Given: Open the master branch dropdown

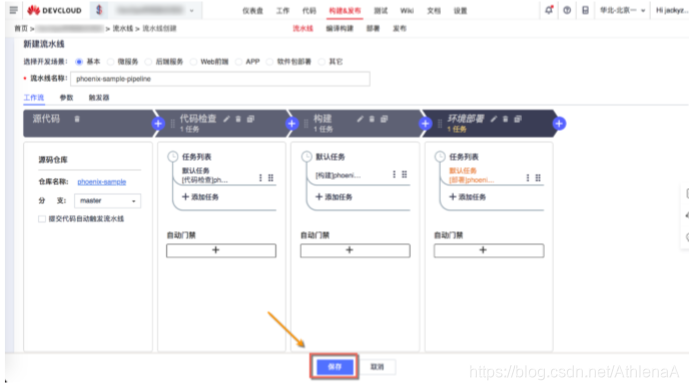Looking at the screenshot, I should coord(108,201).
